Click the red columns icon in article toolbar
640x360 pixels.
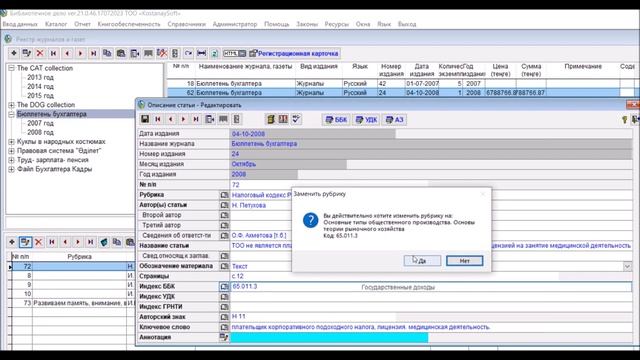click(283, 119)
